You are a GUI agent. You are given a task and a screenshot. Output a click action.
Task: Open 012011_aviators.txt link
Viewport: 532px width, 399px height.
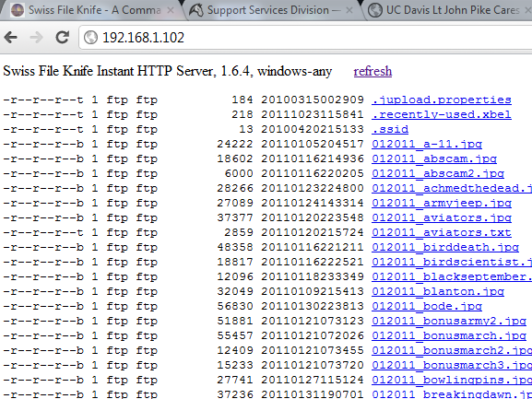click(x=442, y=232)
